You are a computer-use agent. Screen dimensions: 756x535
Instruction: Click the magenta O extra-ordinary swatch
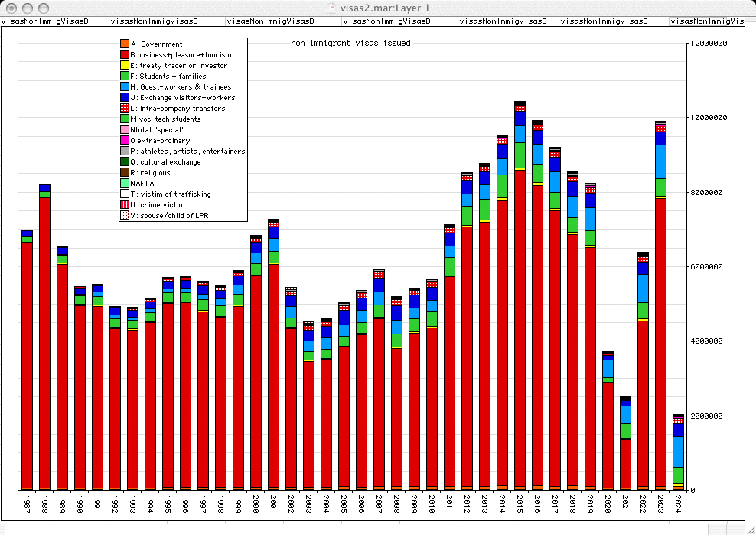pyautogui.click(x=124, y=141)
